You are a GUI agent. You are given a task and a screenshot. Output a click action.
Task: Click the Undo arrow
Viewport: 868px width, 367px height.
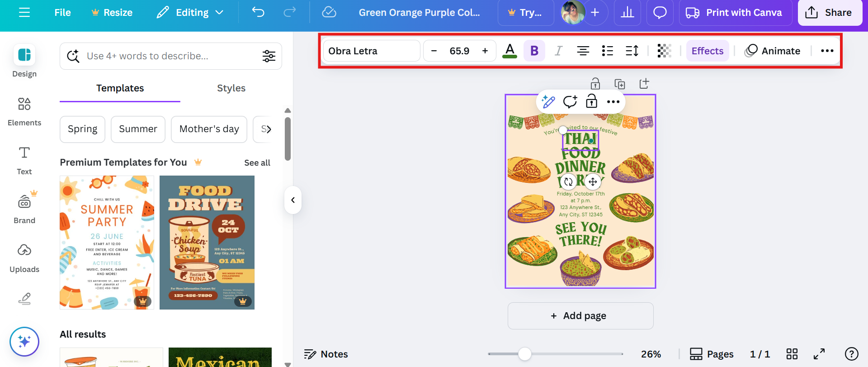click(x=258, y=12)
